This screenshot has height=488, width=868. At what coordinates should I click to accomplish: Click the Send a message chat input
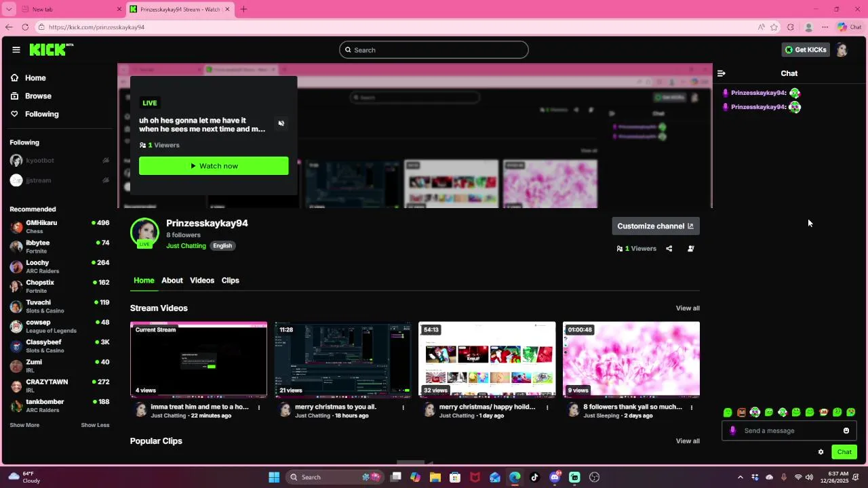[x=789, y=431]
